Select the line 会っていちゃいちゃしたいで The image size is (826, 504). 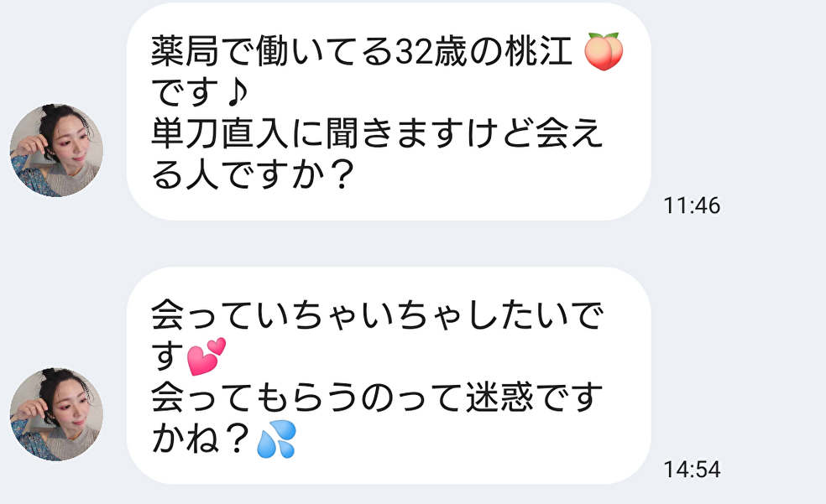(377, 315)
